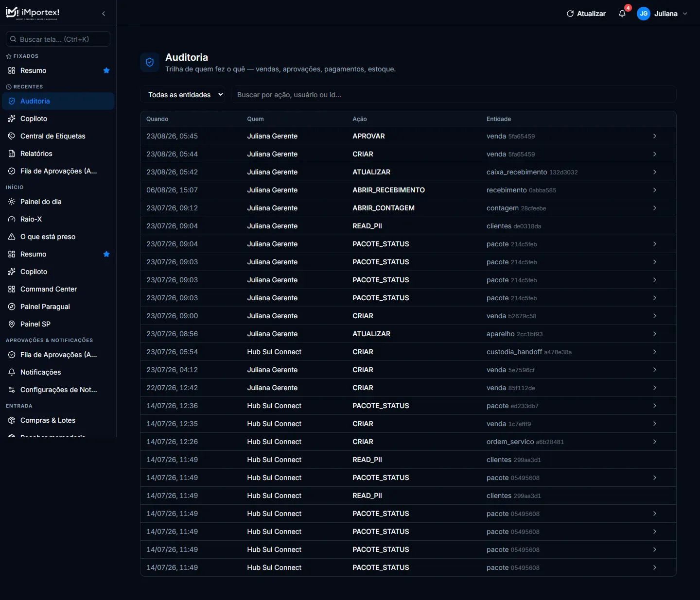Click the Copiloto sparkle icon under Início
This screenshot has height=600, width=700.
point(12,272)
